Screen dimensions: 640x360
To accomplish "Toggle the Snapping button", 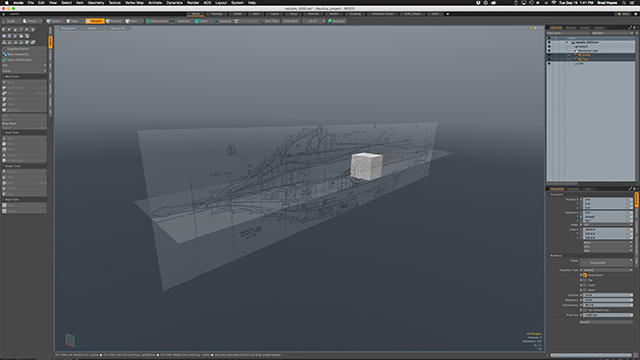I will point(223,21).
